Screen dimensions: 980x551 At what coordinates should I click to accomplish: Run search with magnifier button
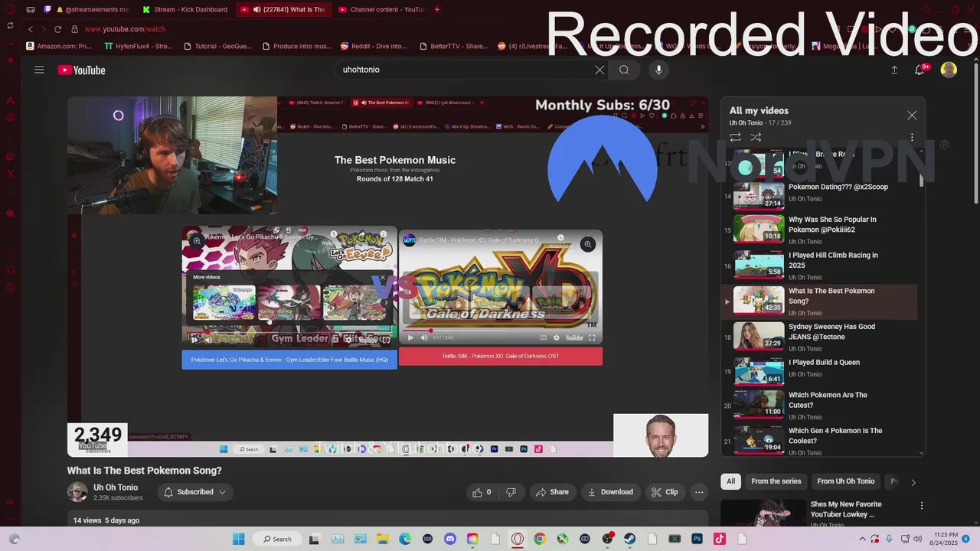[x=624, y=70]
